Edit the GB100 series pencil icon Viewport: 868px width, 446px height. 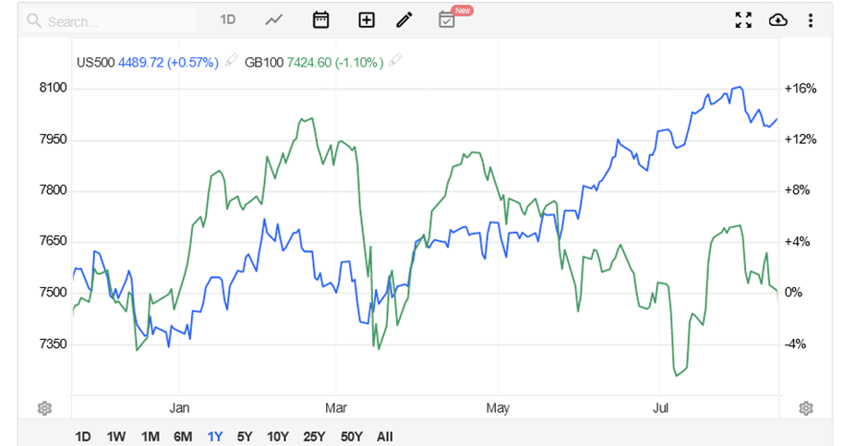pyautogui.click(x=396, y=62)
